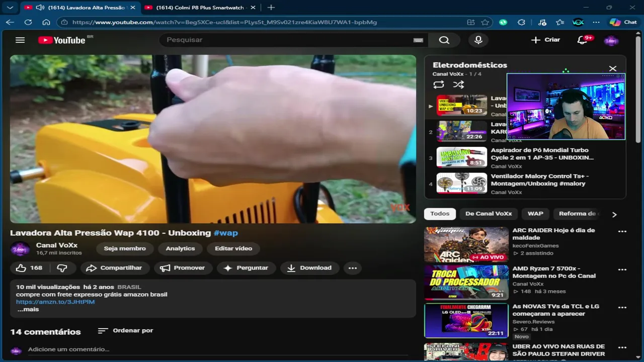644x362 pixels.
Task: Open browser settings and more menu
Action: (596, 22)
